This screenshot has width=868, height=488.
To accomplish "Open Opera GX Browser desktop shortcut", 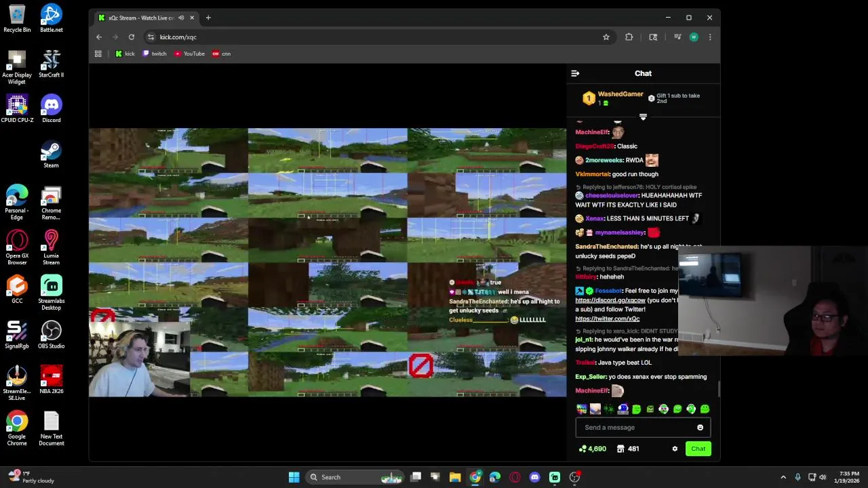I will coord(17,247).
